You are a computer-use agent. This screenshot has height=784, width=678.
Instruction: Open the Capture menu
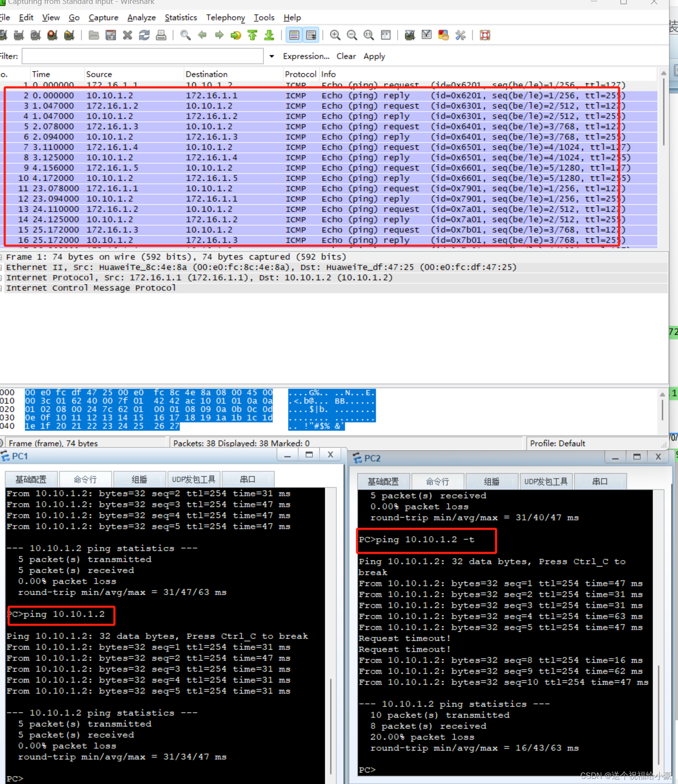point(103,18)
